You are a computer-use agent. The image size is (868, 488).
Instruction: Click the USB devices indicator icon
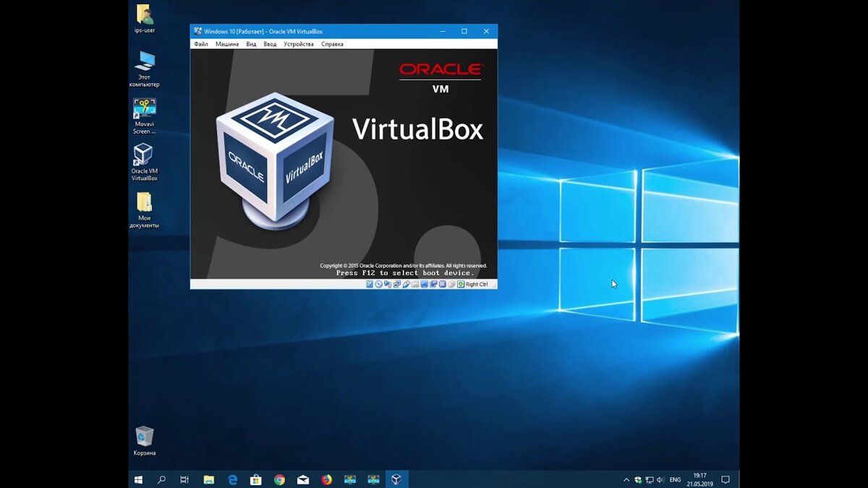tap(406, 284)
